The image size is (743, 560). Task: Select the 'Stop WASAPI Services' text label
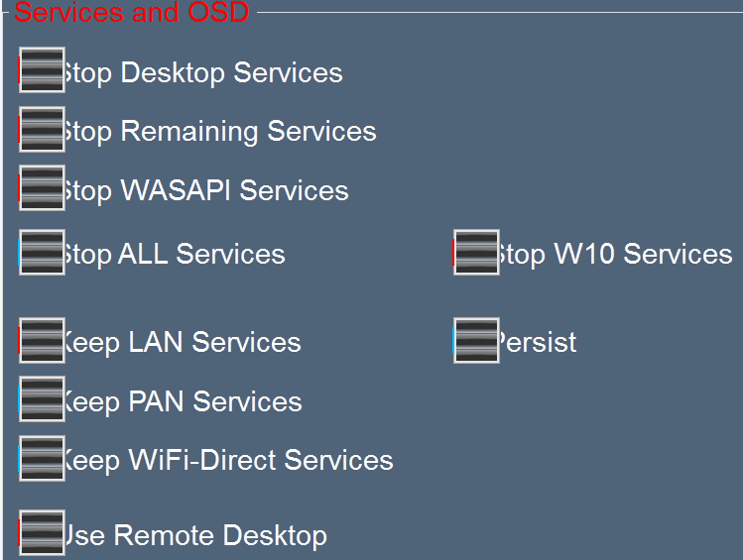coord(206,191)
